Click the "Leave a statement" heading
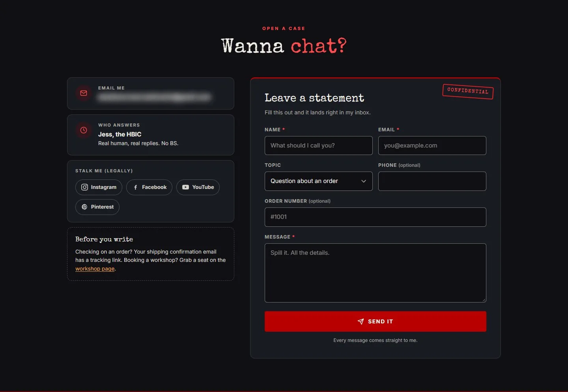The height and width of the screenshot is (392, 568). [314, 98]
